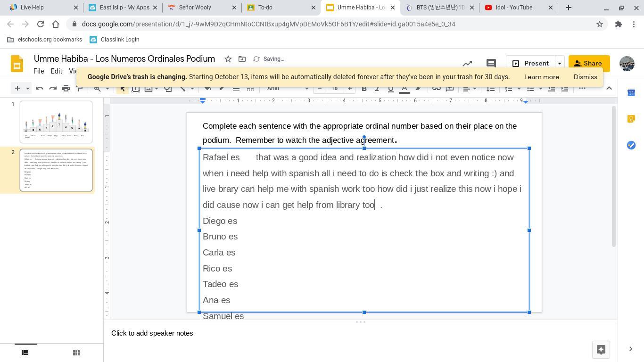Open the Google Tasks side panel
The height and width of the screenshot is (362, 644).
pyautogui.click(x=631, y=145)
